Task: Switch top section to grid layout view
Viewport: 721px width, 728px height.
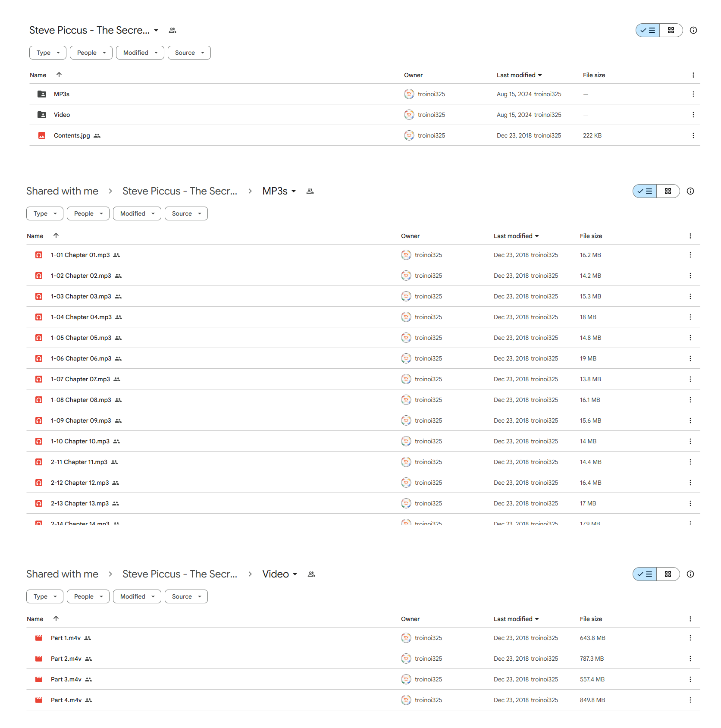Action: point(671,30)
